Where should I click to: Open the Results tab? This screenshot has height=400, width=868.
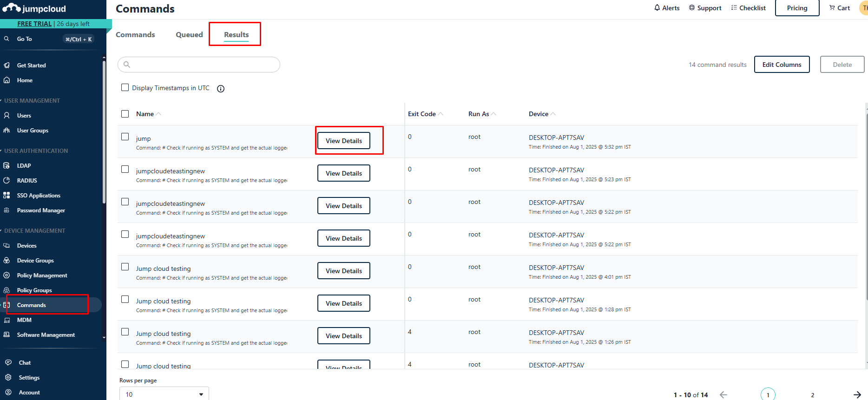click(236, 35)
